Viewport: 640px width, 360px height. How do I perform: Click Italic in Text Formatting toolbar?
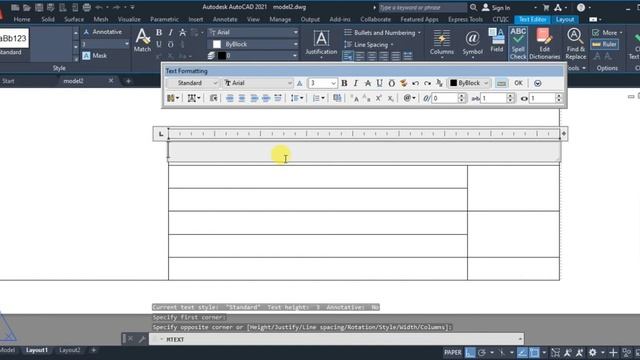click(x=356, y=83)
